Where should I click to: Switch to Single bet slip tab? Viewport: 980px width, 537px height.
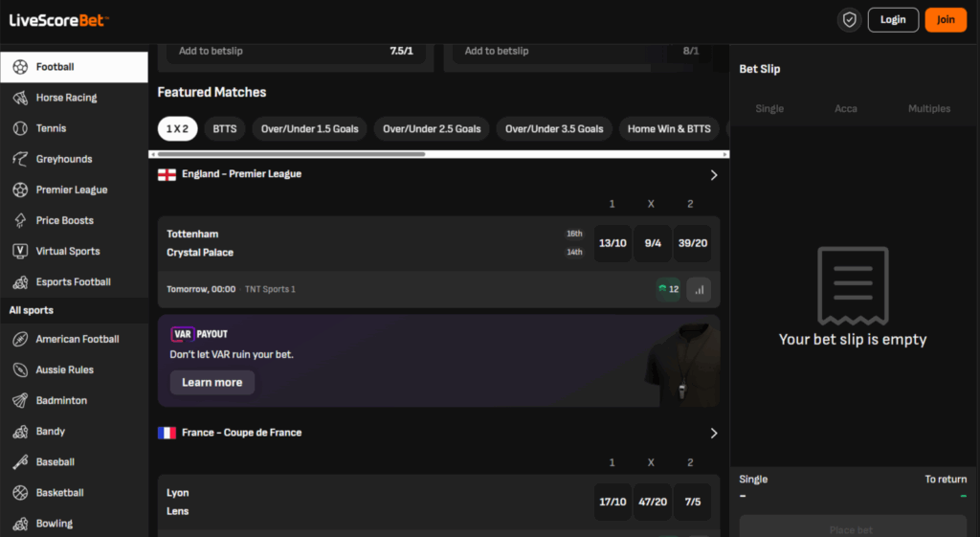point(769,109)
